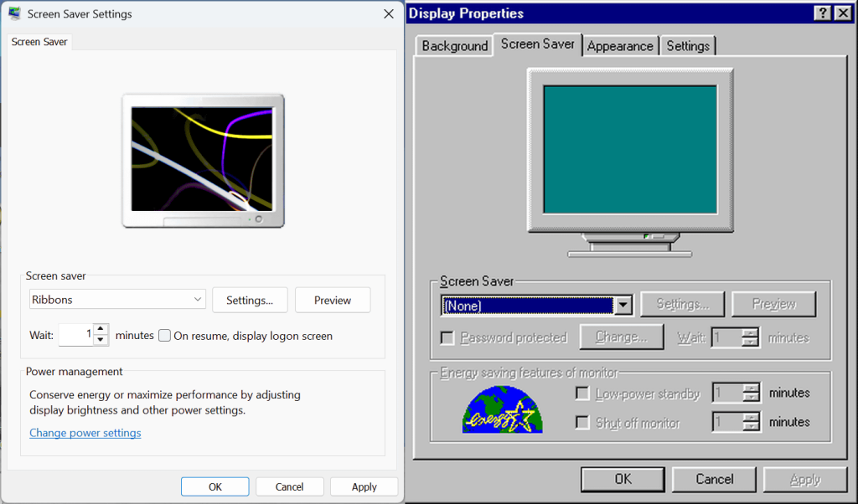Switch to the Background tab
This screenshot has width=858, height=504.
pos(454,46)
